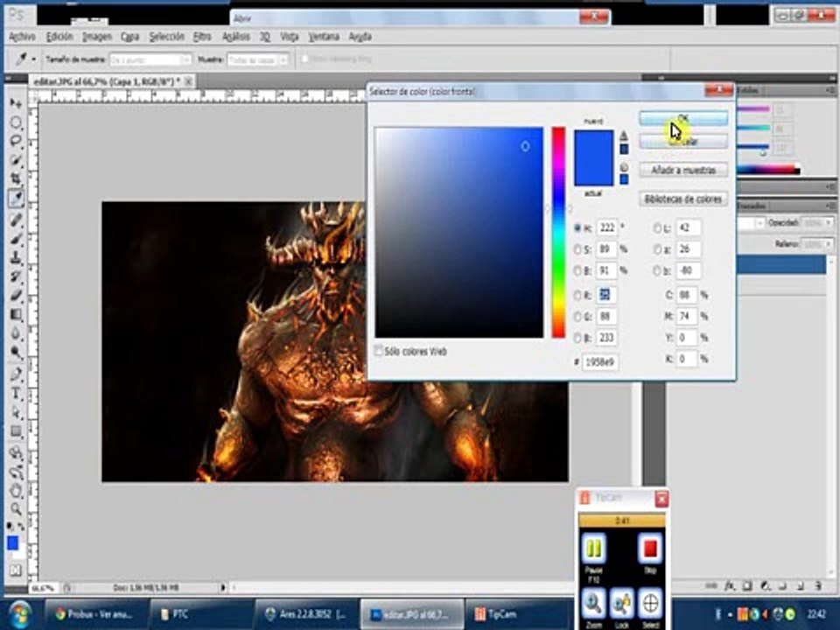The height and width of the screenshot is (630, 840).
Task: Select the Pen tool
Action: click(16, 374)
